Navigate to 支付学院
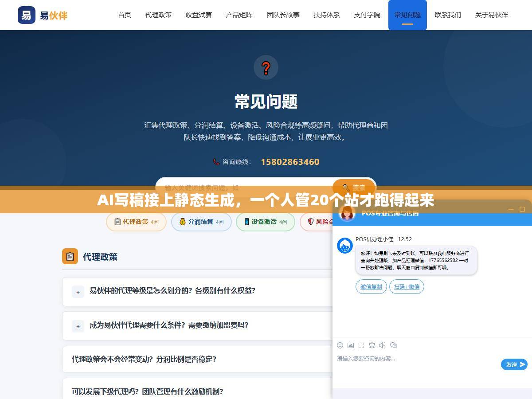Screen dimensions: 532x399 coord(367,15)
